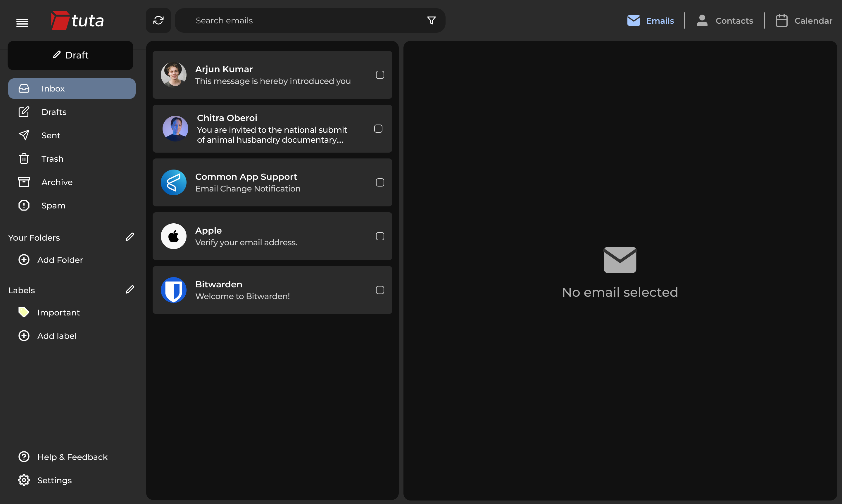
Task: Open the Trash folder
Action: (52, 159)
